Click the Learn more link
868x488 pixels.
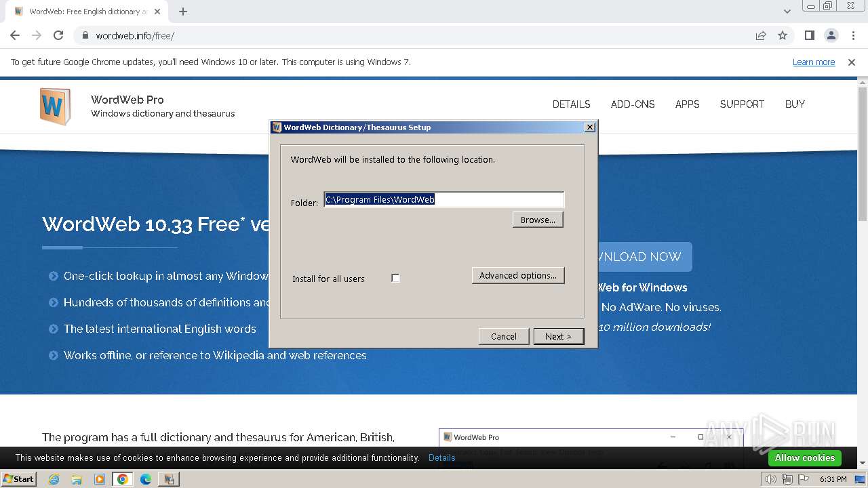click(x=814, y=62)
